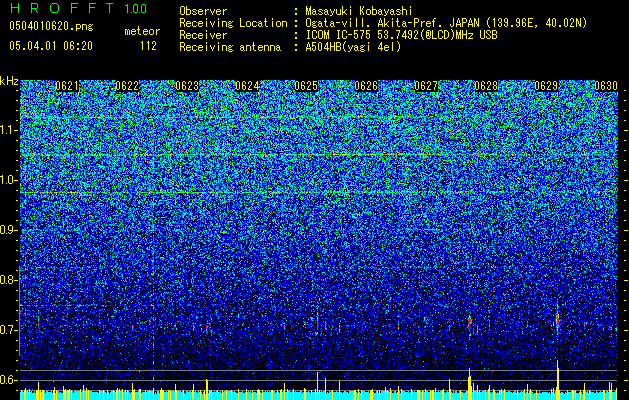Click the 0.7 kHz axis label
The width and height of the screenshot is (629, 400).
coord(8,330)
